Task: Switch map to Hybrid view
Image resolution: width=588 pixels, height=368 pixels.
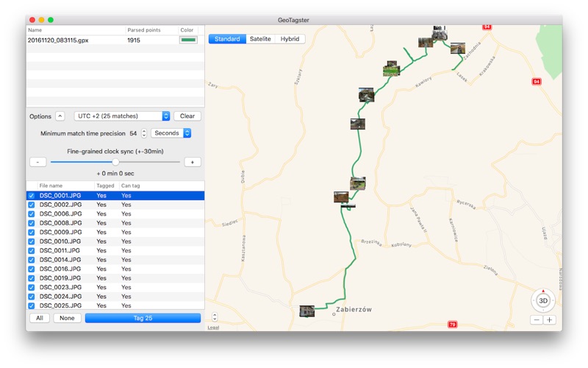Action: coord(290,39)
